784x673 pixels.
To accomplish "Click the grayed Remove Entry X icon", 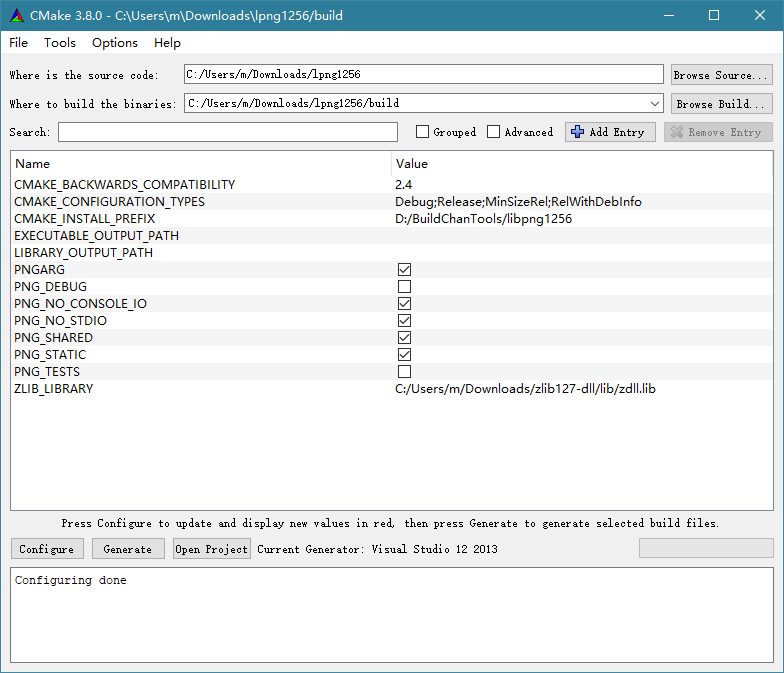I will click(677, 132).
